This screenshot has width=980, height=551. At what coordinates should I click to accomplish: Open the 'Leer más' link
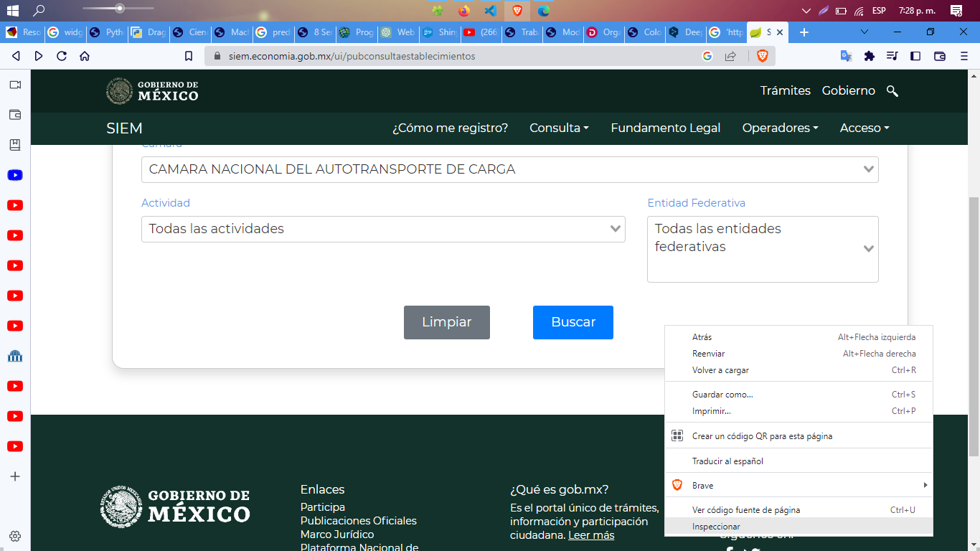coord(590,534)
